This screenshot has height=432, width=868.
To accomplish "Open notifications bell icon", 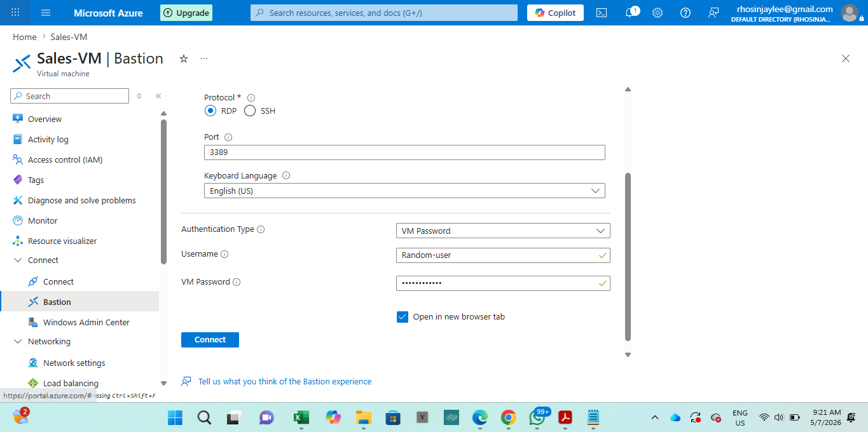I will (x=631, y=13).
